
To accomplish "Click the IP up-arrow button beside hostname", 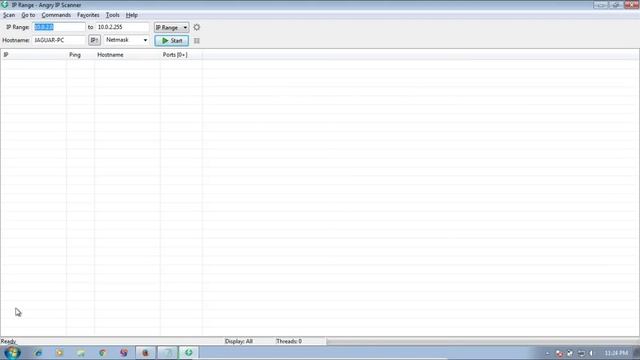I will pos(94,40).
